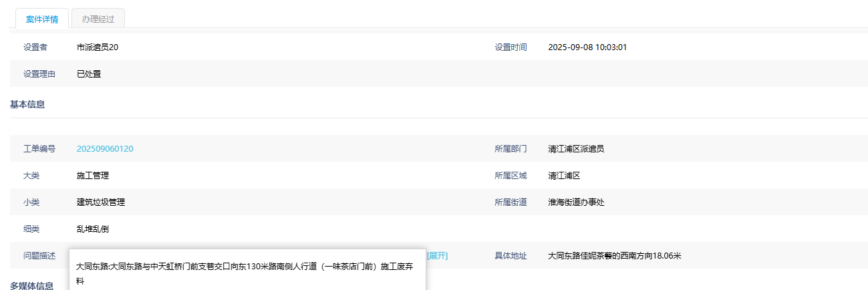
Task: Expand the problem description with [展开]
Action: 437,256
